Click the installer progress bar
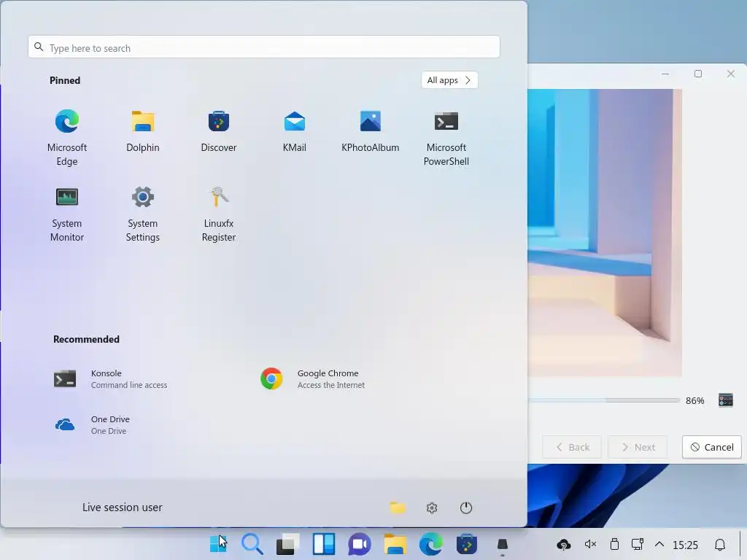The height and width of the screenshot is (560, 747). (603, 400)
